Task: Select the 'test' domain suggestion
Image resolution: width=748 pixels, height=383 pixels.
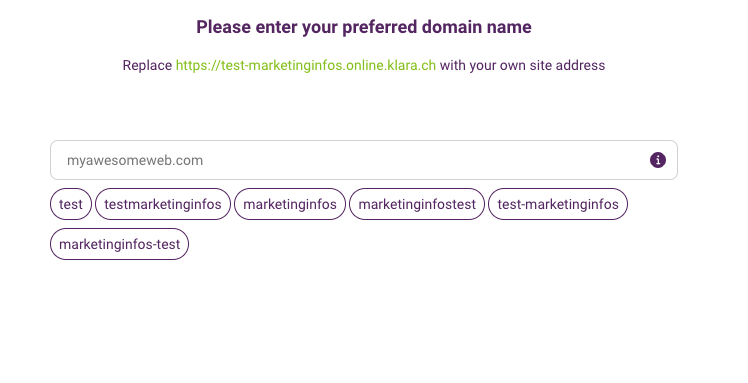Action: (x=71, y=204)
